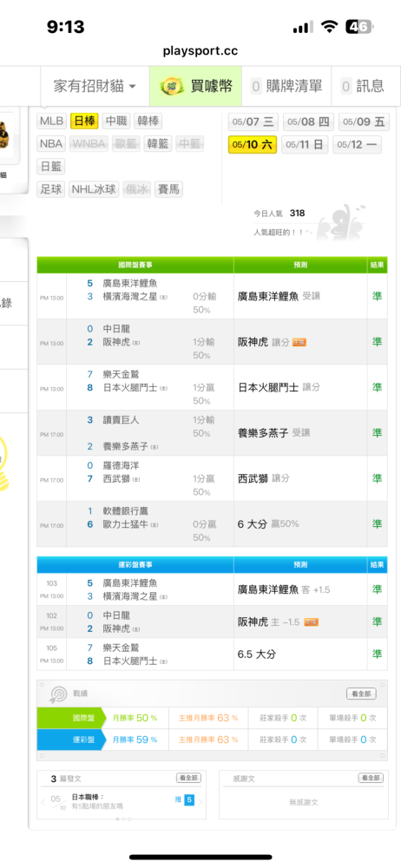The image size is (401, 868).
Task: Click the user avatar thumbnail at top left
Action: click(7, 137)
